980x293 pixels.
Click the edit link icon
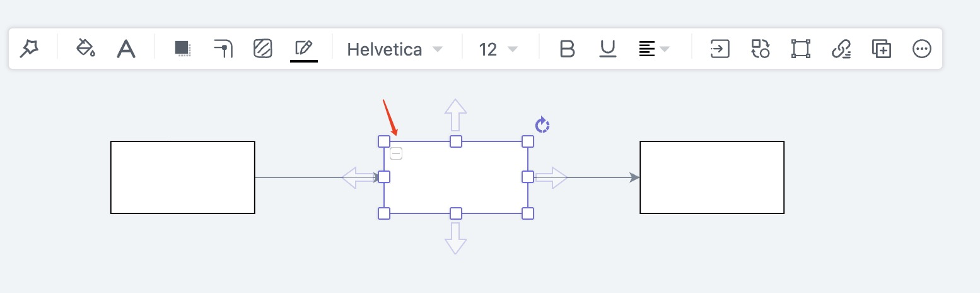pyautogui.click(x=841, y=49)
